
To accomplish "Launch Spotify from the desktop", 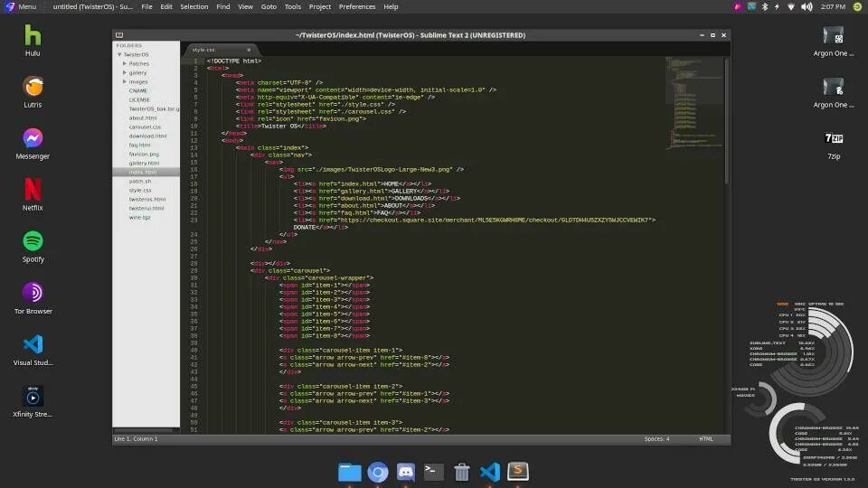I will tap(33, 247).
